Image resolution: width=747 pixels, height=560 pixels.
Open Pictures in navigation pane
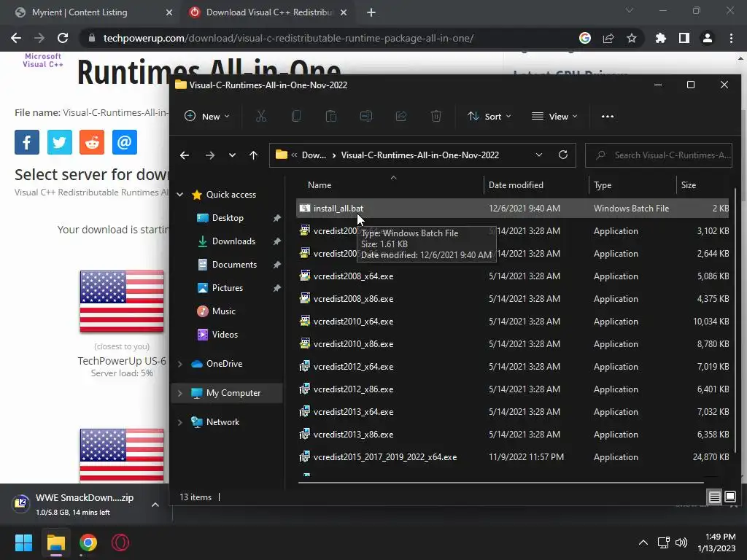228,287
